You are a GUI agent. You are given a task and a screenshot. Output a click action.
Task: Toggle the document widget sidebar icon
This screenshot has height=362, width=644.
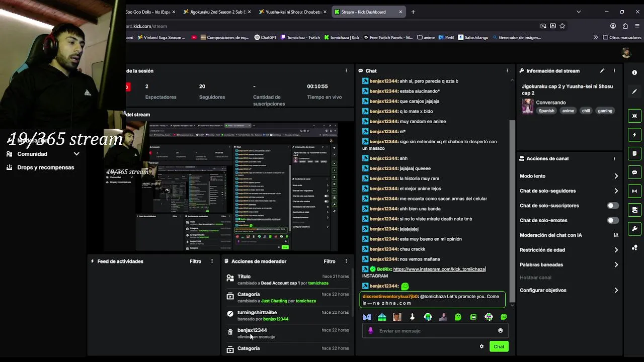[634, 153]
